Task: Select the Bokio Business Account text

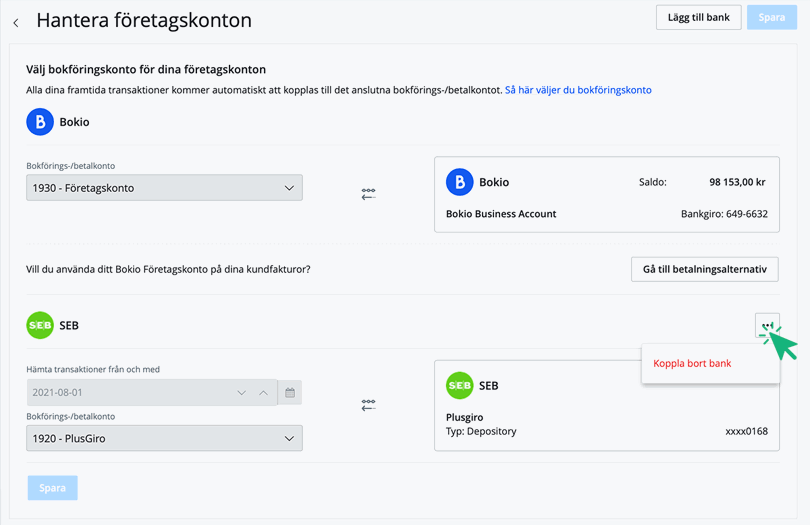Action: pyautogui.click(x=501, y=214)
